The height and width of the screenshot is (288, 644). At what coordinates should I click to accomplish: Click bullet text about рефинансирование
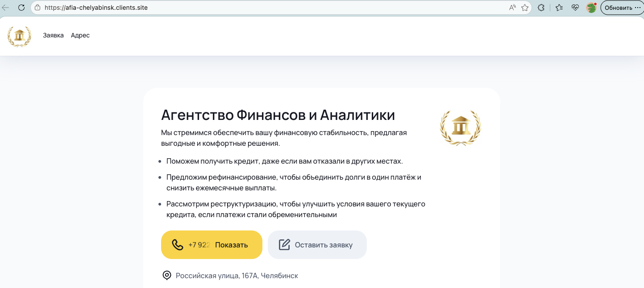coord(294,182)
